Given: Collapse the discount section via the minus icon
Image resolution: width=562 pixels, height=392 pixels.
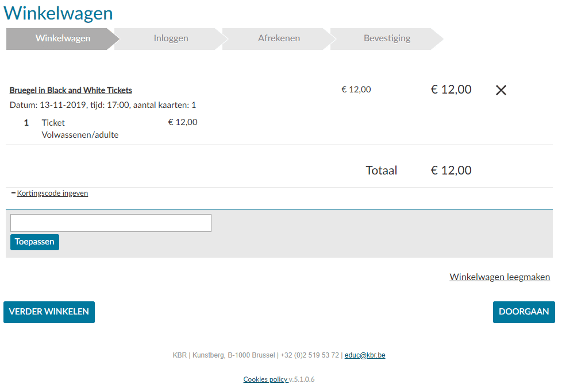Looking at the screenshot, I should coord(13,193).
